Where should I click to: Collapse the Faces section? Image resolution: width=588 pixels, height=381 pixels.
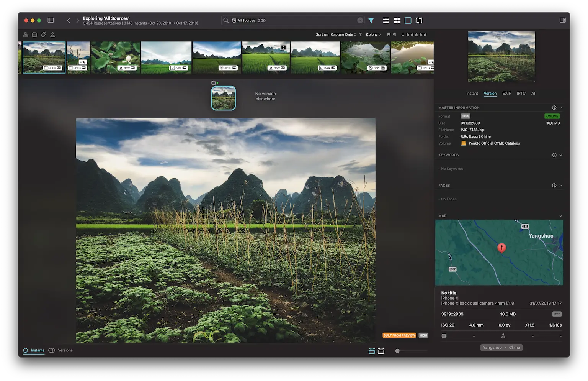click(x=561, y=186)
